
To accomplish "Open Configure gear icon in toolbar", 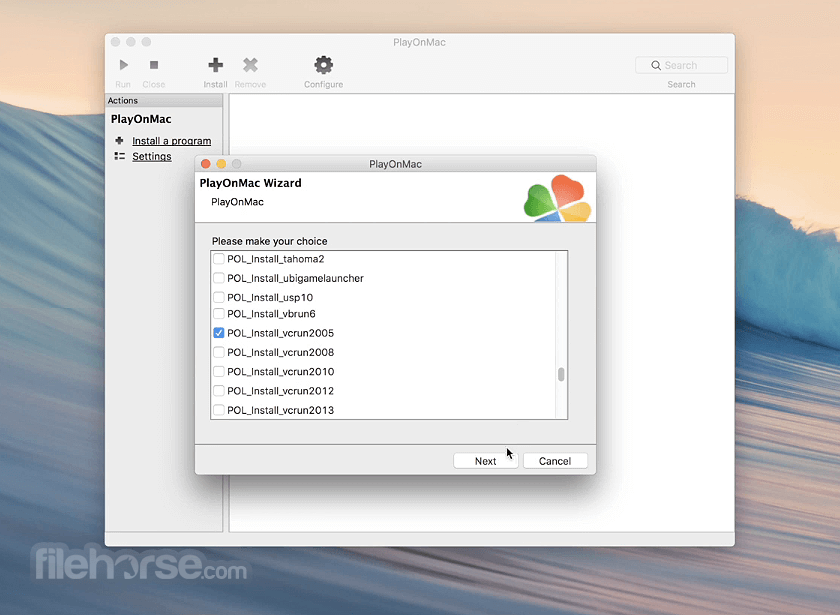I will pos(324,65).
